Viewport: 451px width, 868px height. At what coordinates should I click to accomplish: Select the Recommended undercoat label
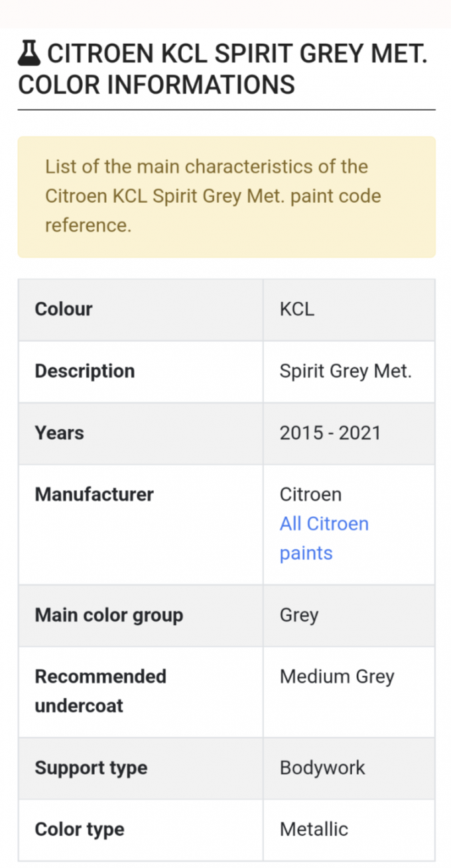pyautogui.click(x=100, y=691)
